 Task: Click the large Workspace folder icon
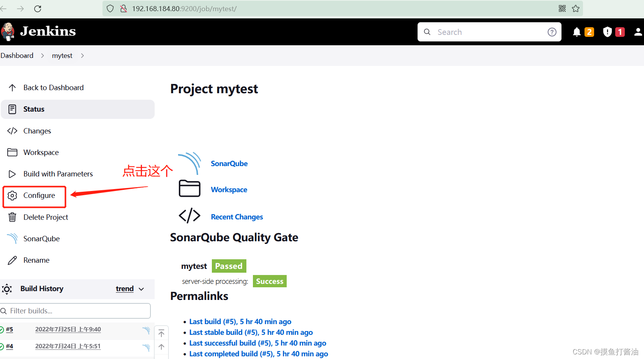[x=190, y=188]
